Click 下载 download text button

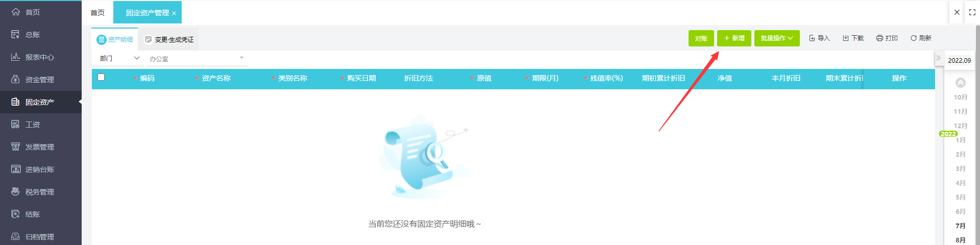[857, 38]
